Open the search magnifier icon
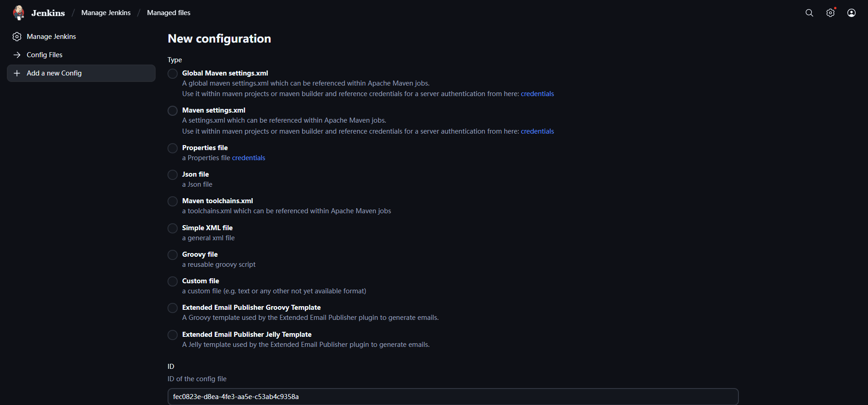This screenshot has width=868, height=405. (809, 13)
